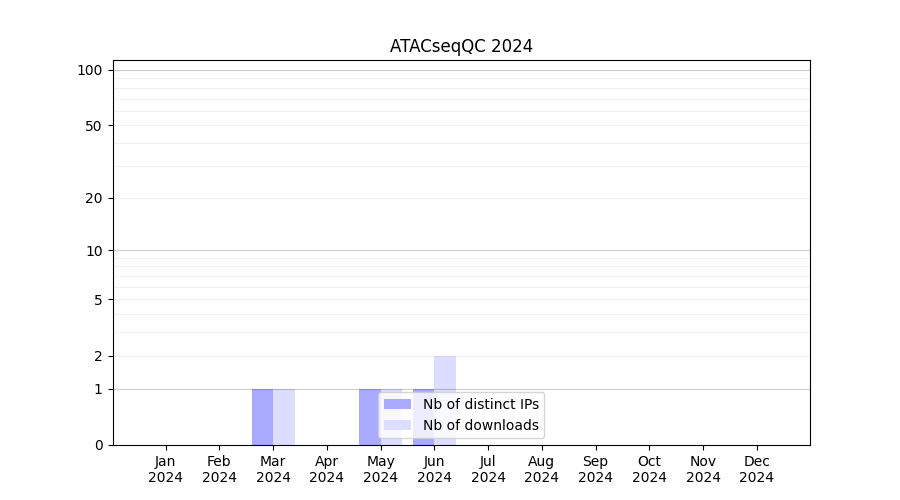
Task: Pick the Jul 2024 x-axis label
Action: pyautogui.click(x=488, y=469)
